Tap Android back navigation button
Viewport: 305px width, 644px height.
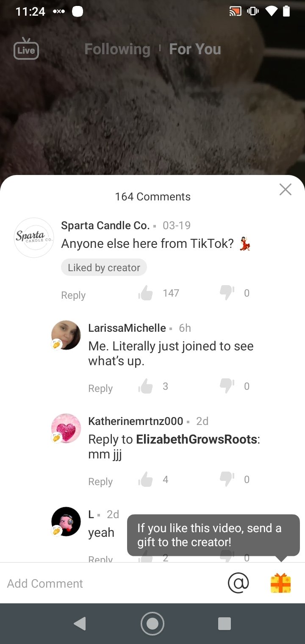80,623
